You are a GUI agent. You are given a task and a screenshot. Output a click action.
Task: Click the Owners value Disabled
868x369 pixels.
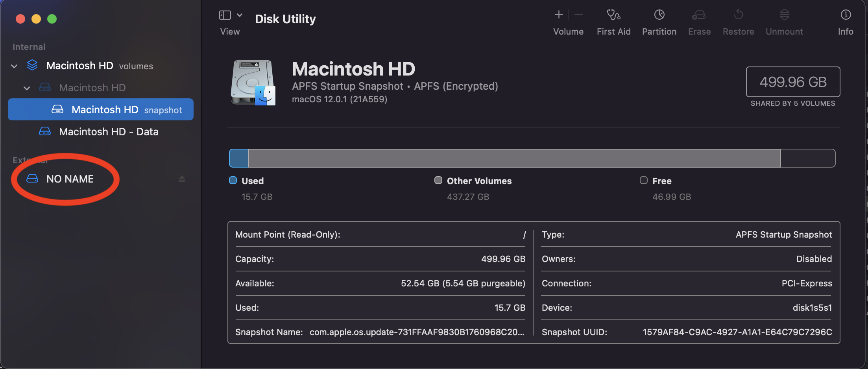[x=814, y=259]
